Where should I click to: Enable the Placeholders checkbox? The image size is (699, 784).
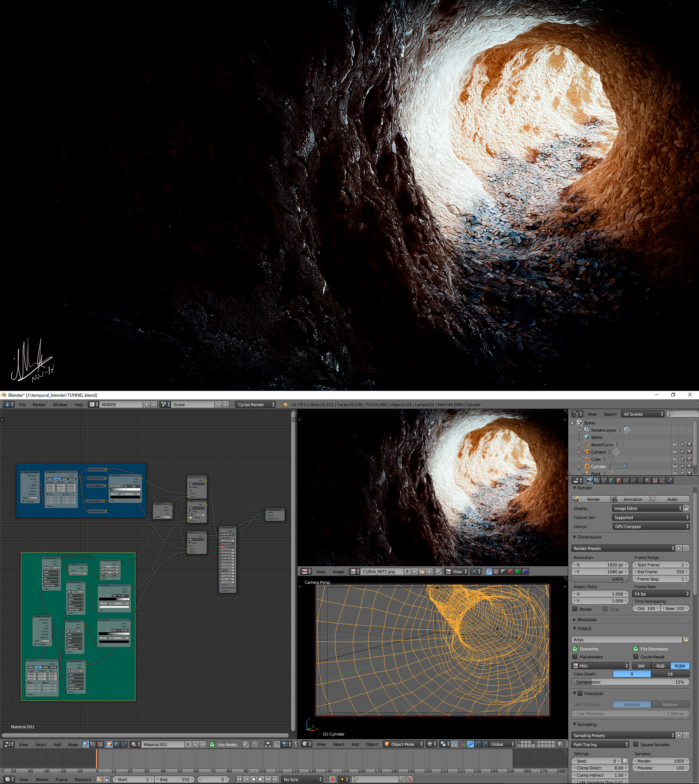(x=575, y=657)
